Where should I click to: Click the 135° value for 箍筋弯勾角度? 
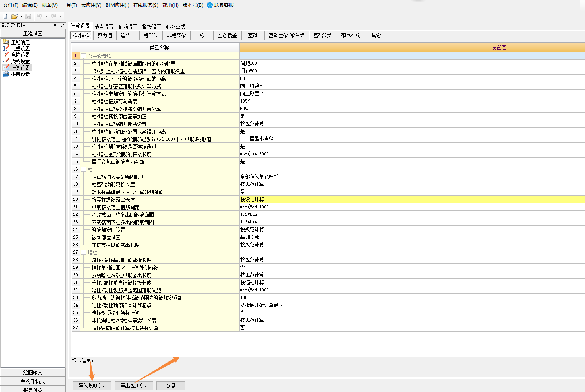pyautogui.click(x=412, y=101)
